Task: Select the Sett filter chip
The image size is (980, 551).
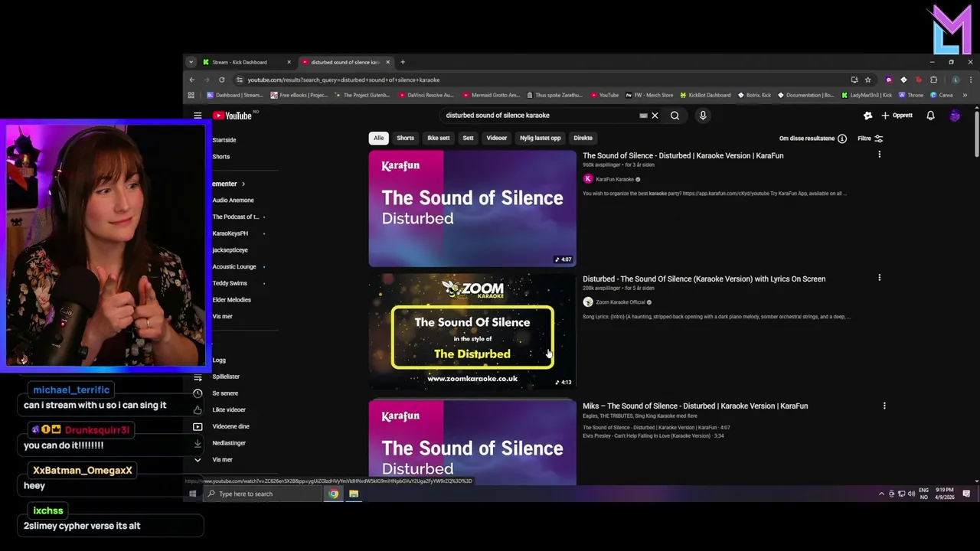Action: click(468, 138)
